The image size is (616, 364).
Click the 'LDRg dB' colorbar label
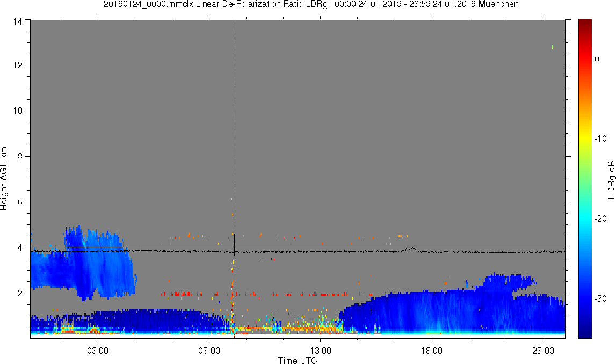point(611,179)
